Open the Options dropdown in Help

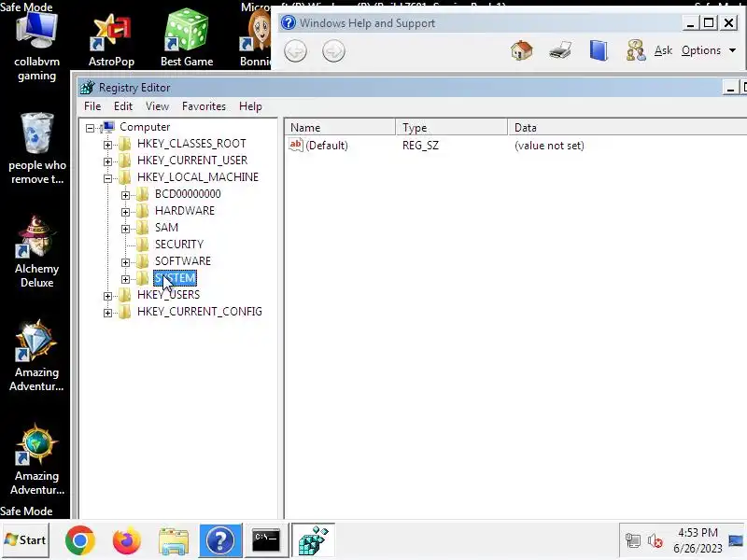(x=709, y=50)
